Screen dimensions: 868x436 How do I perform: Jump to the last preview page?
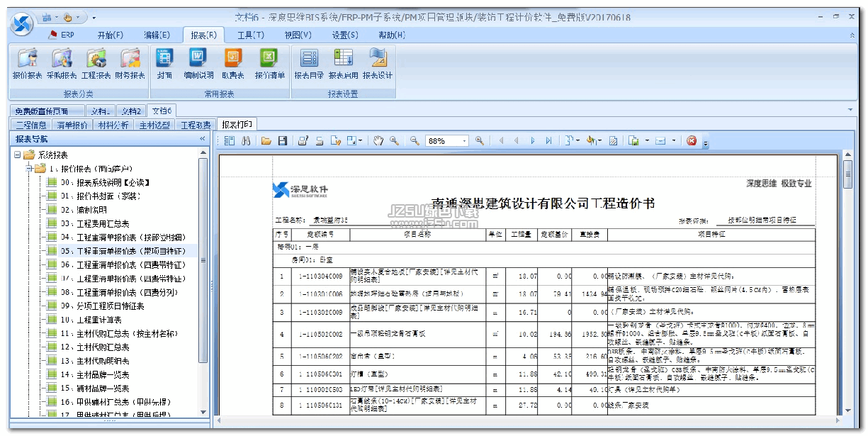[x=549, y=141]
